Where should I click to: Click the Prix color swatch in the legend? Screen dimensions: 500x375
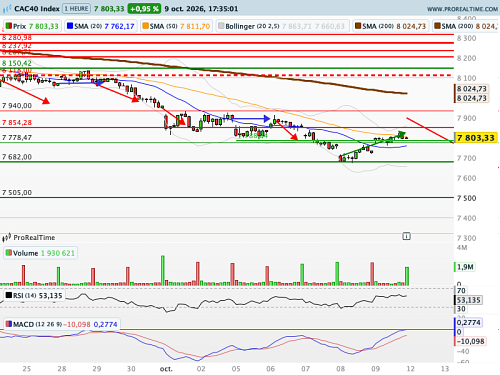[x=9, y=26]
